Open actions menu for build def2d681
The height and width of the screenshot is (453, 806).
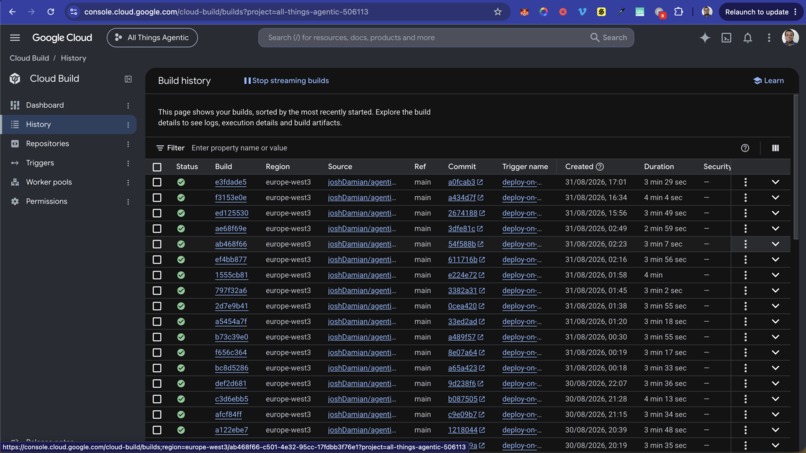745,384
